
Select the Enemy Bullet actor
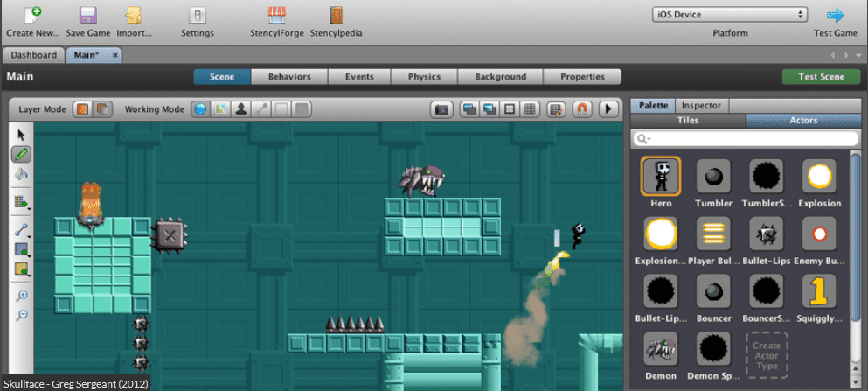[819, 234]
